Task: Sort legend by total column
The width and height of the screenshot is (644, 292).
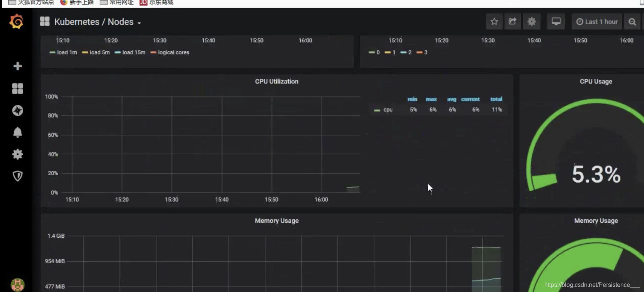Action: pyautogui.click(x=496, y=99)
